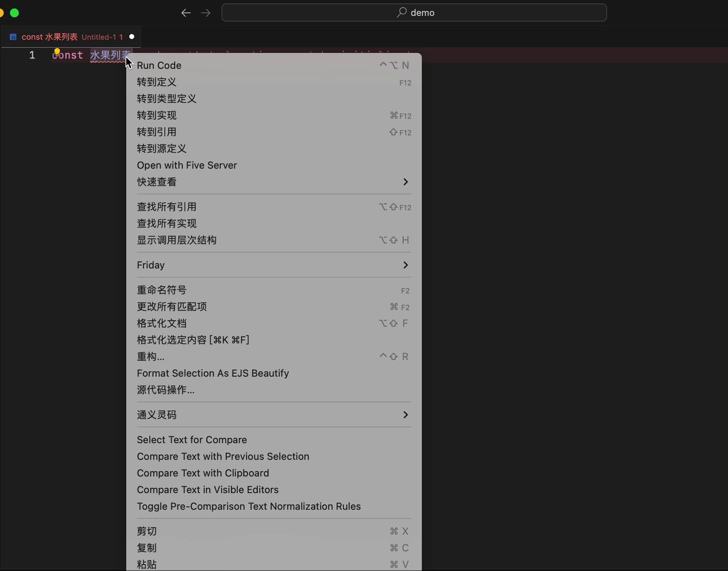Click the back navigation arrow
Viewport: 728px width, 571px height.
(186, 13)
